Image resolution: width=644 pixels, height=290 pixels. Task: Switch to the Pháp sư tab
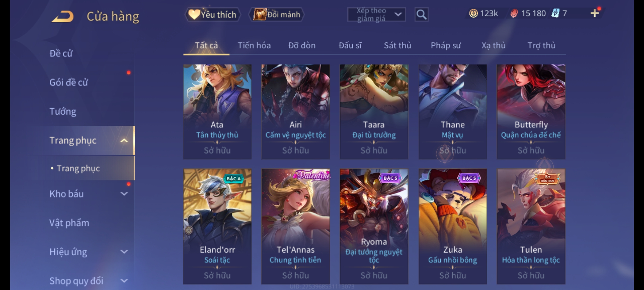pos(446,45)
